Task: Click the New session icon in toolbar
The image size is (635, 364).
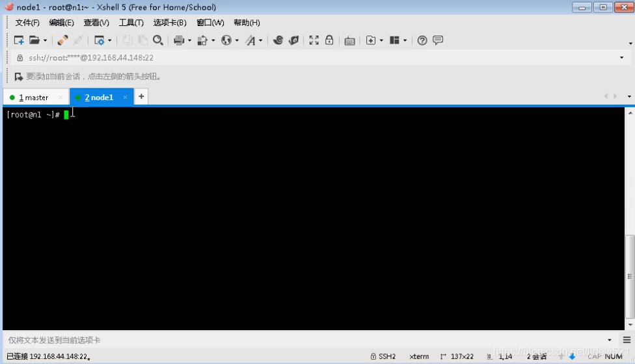Action: [x=19, y=40]
